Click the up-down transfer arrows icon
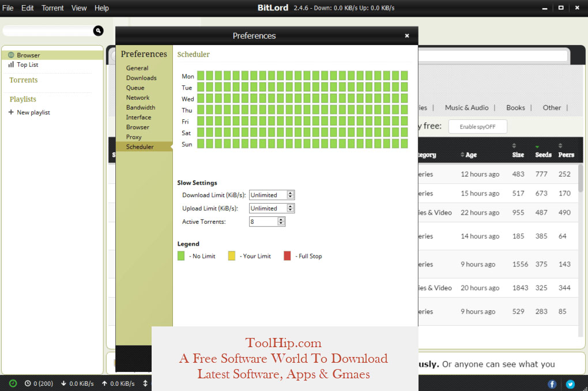Viewport: 588px width, 391px height. point(145,384)
